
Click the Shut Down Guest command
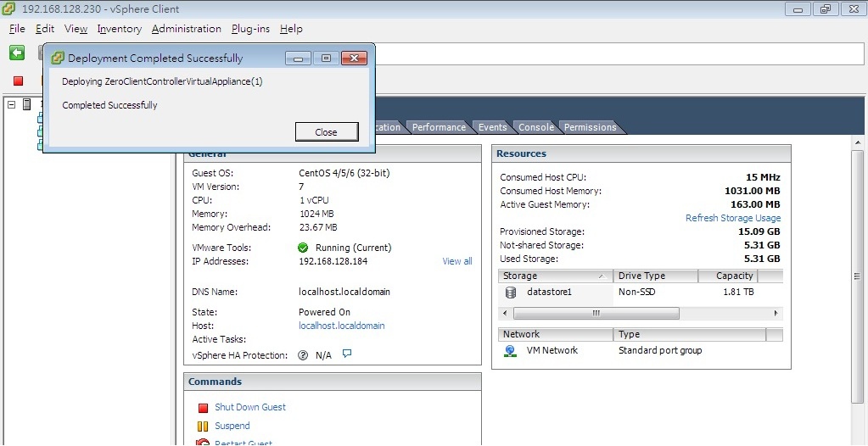click(250, 407)
